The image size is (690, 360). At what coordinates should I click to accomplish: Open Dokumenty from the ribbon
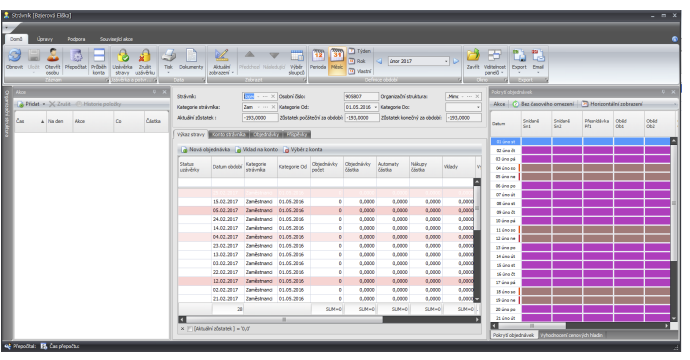click(x=191, y=59)
